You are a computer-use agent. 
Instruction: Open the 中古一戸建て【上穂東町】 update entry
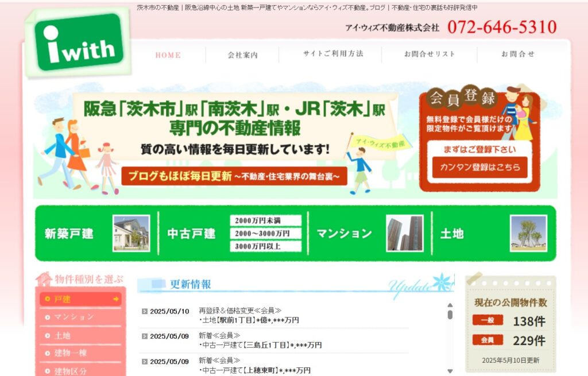click(x=254, y=370)
